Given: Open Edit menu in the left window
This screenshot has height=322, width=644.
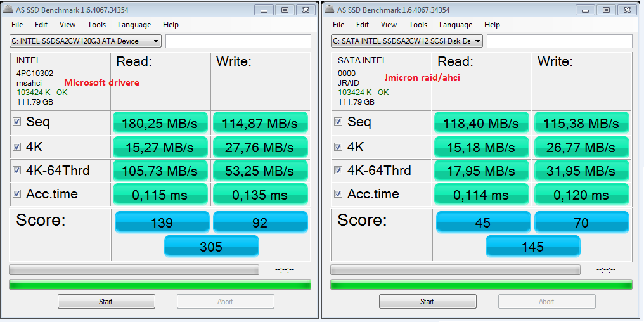Looking at the screenshot, I should pos(41,25).
